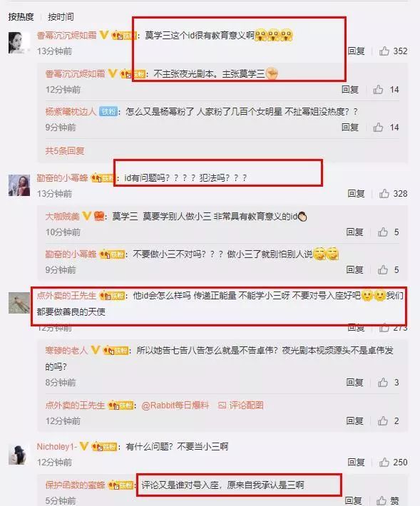Like the comment with 352 likes
This screenshot has width=420, height=506.
384,51
